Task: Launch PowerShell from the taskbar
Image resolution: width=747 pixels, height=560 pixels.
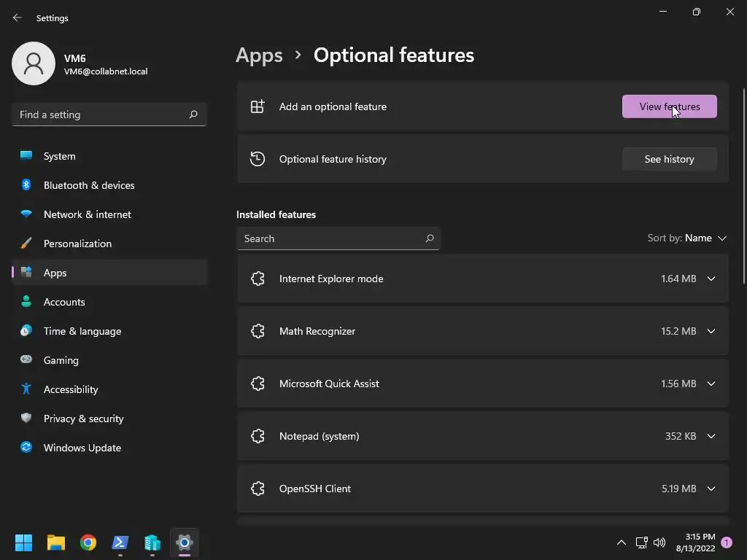Action: pyautogui.click(x=120, y=542)
